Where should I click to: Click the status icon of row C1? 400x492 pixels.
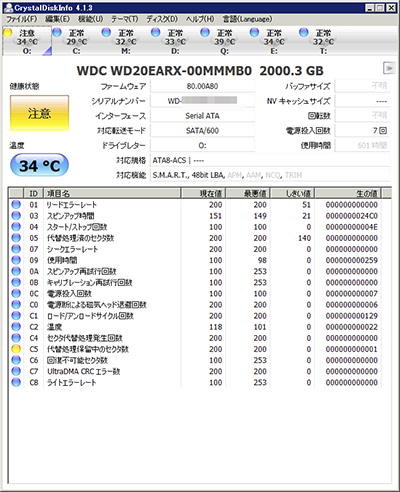[x=16, y=316]
